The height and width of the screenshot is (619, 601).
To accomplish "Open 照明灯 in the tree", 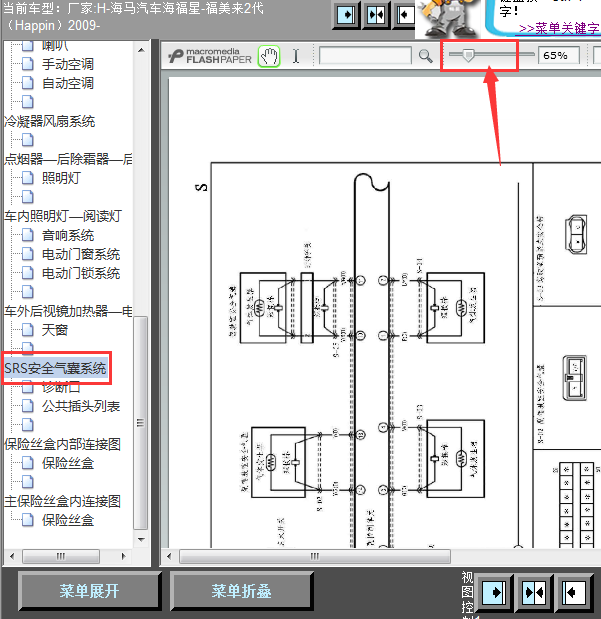I will pos(61,178).
